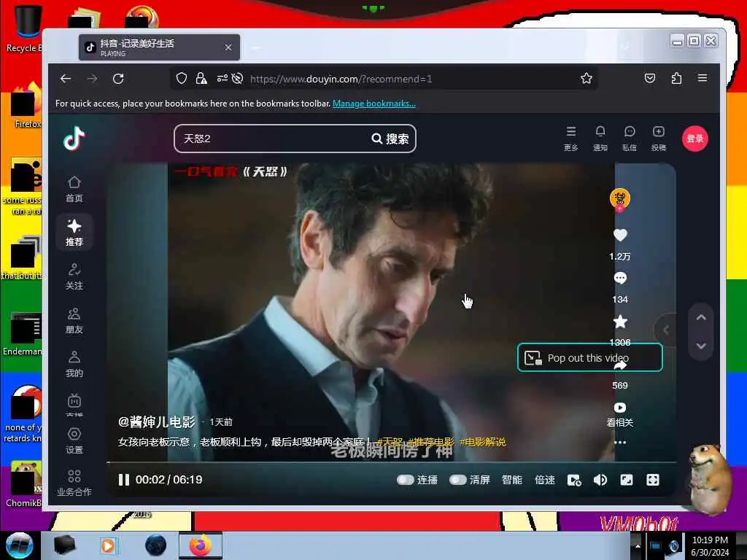Open the 设置 settings sidebar item
The image size is (747, 560).
click(74, 440)
